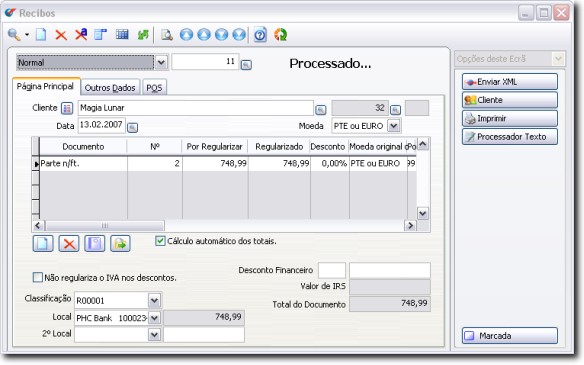Click the grid scroll up arrow

(423, 144)
